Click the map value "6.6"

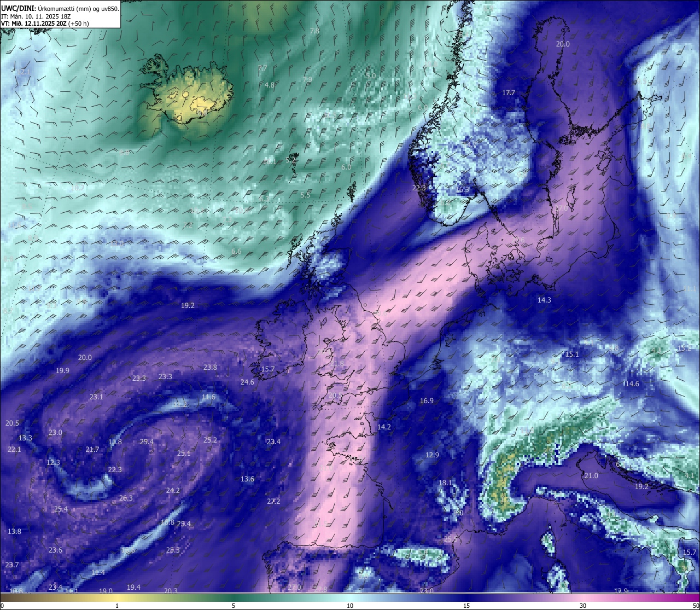pyautogui.click(x=236, y=252)
